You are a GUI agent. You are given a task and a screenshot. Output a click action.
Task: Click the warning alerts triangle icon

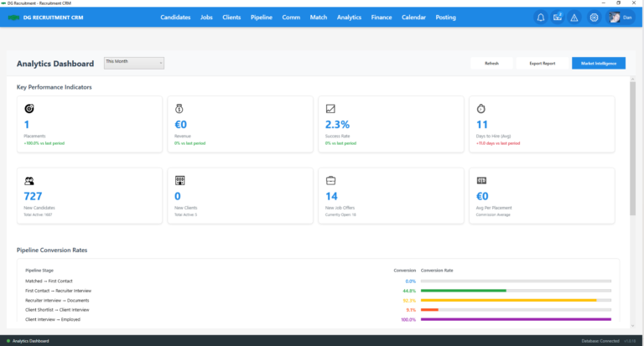pyautogui.click(x=574, y=17)
